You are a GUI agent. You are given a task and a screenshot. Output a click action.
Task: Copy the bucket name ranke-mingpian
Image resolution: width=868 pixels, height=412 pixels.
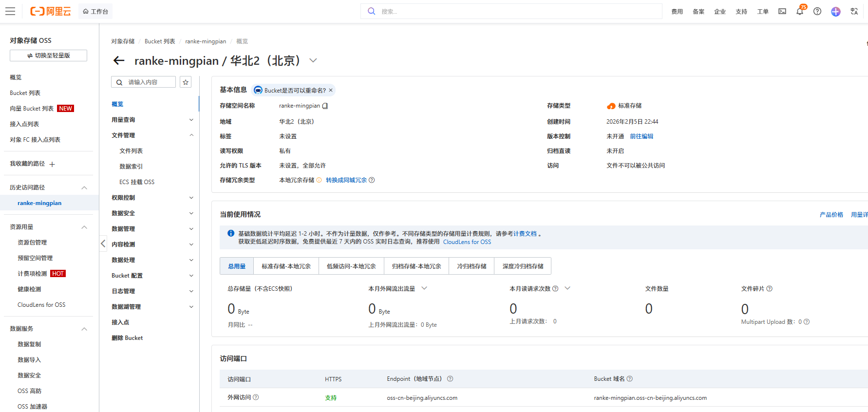(325, 106)
